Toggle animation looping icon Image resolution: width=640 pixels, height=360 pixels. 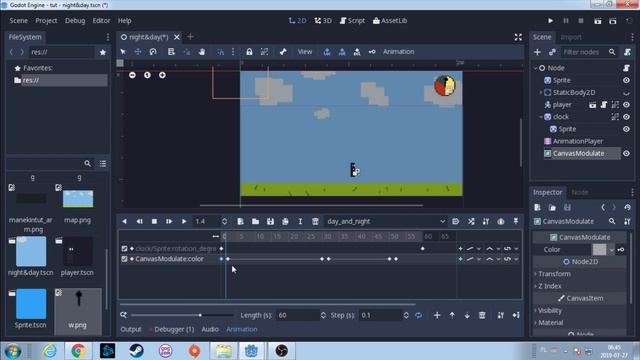[418, 315]
